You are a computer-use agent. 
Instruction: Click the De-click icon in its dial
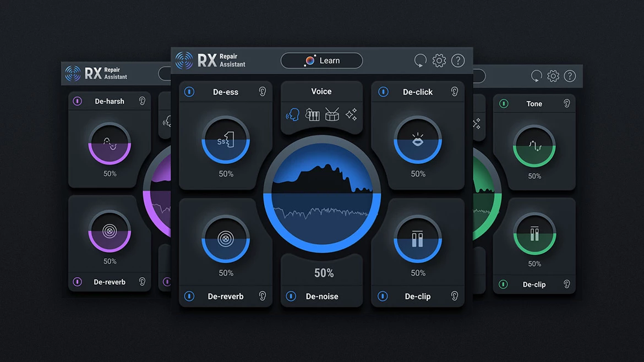[x=418, y=140]
